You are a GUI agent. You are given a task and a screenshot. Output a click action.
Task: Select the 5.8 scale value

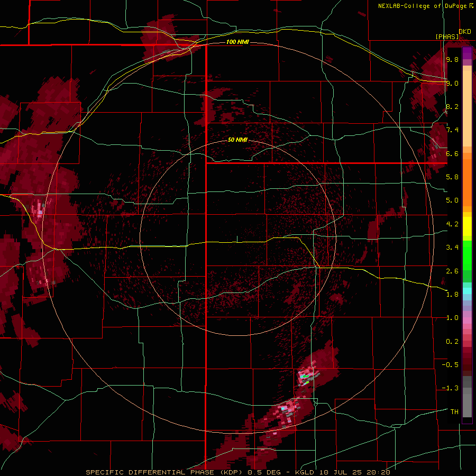[x=452, y=177]
